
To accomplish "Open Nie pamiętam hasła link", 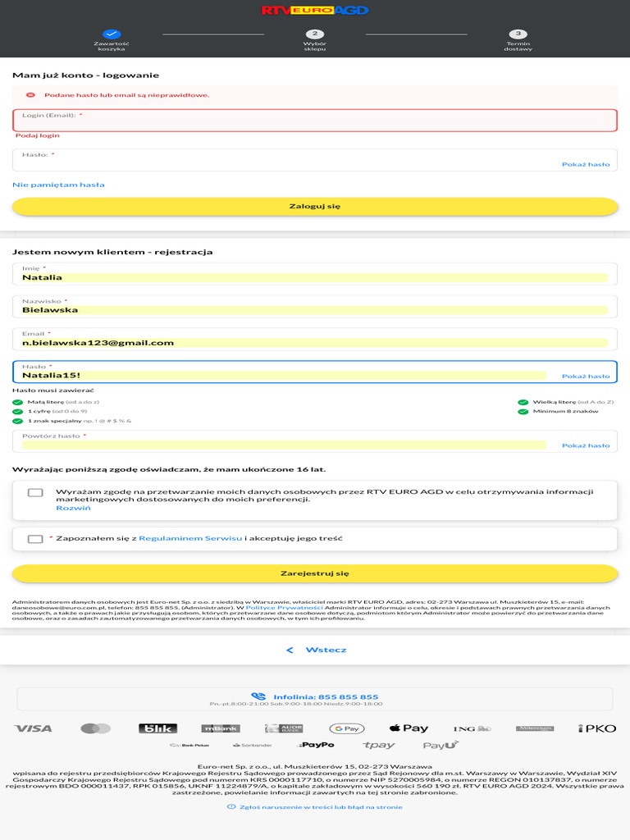I will pos(58,185).
